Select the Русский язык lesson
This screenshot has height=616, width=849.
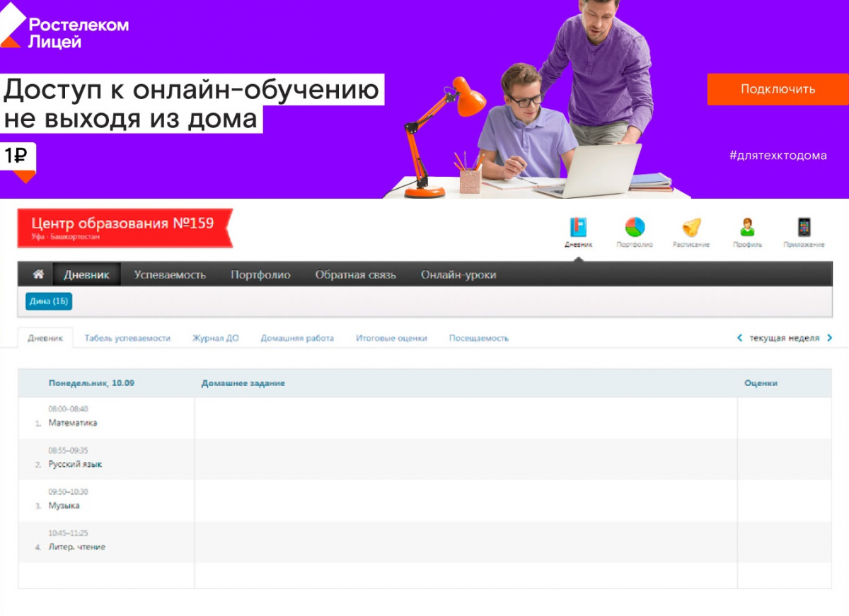75,465
